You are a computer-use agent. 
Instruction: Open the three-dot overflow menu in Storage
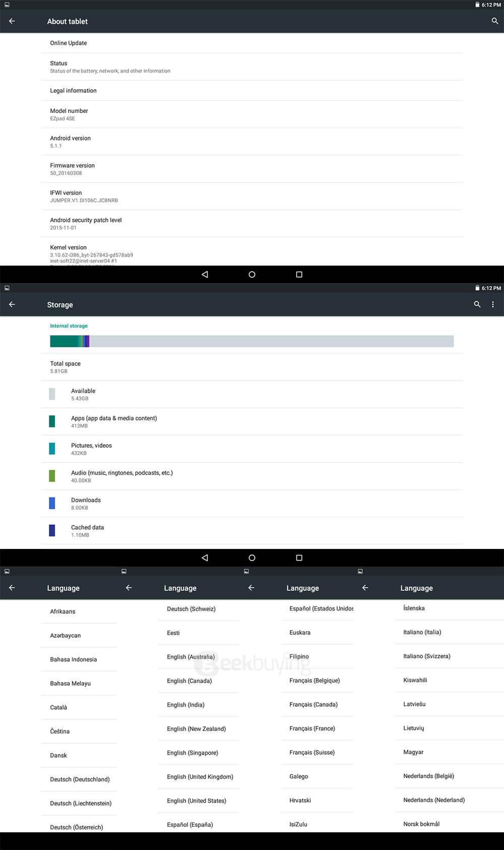pyautogui.click(x=492, y=305)
